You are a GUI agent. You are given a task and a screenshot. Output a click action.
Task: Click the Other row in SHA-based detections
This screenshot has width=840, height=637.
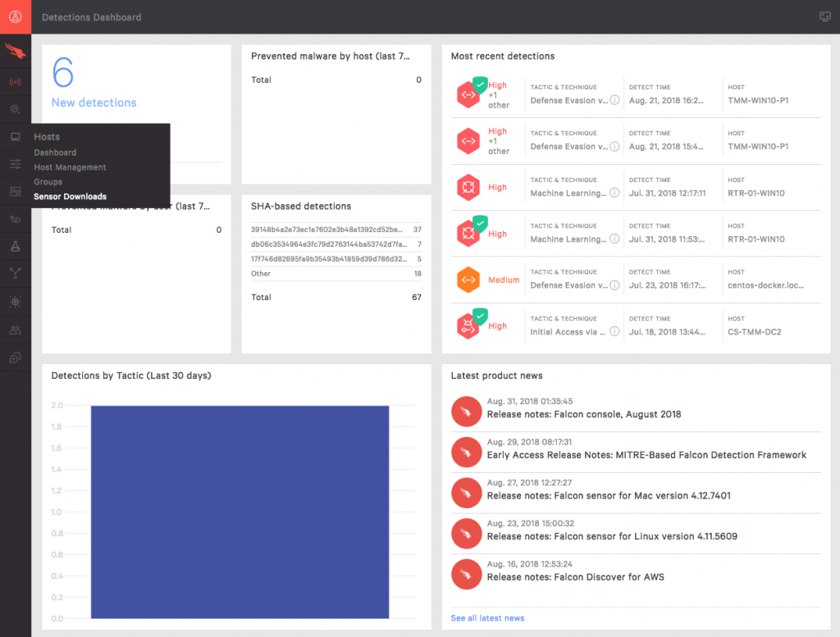click(x=336, y=274)
